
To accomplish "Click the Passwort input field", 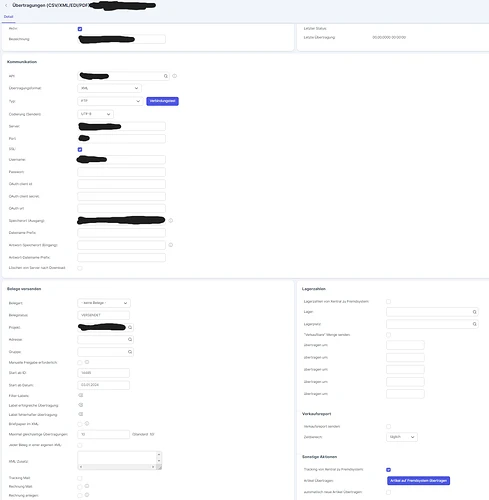I will [121, 172].
